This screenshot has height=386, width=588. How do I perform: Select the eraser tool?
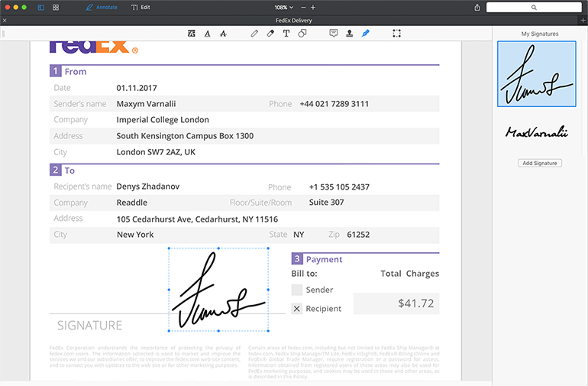pyautogui.click(x=270, y=34)
